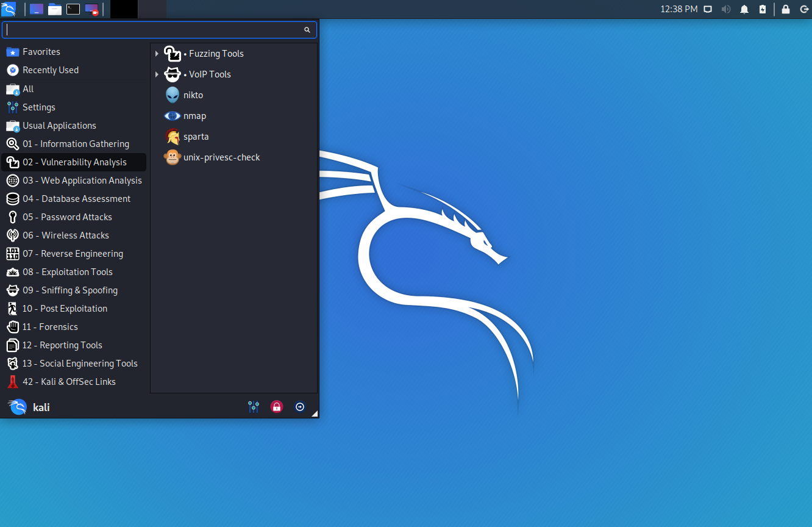This screenshot has height=527, width=812.
Task: Click the Fuzzing Tools padlock icon
Action: [173, 54]
